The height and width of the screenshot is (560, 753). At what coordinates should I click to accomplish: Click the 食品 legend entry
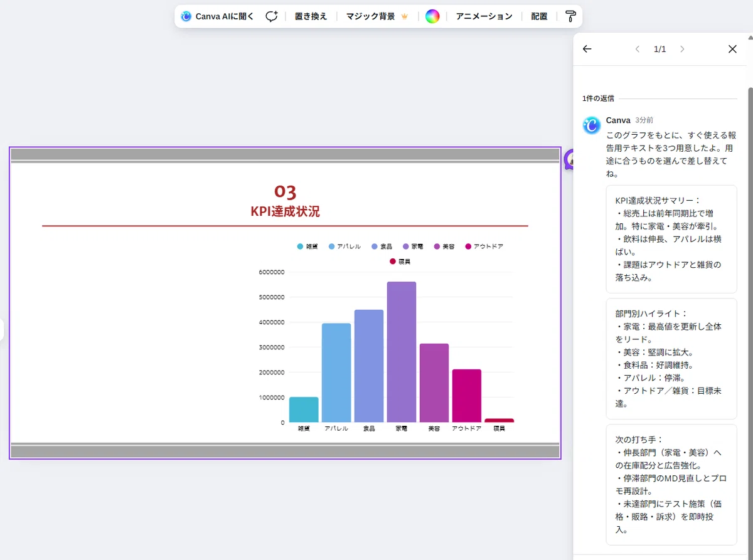coord(382,246)
